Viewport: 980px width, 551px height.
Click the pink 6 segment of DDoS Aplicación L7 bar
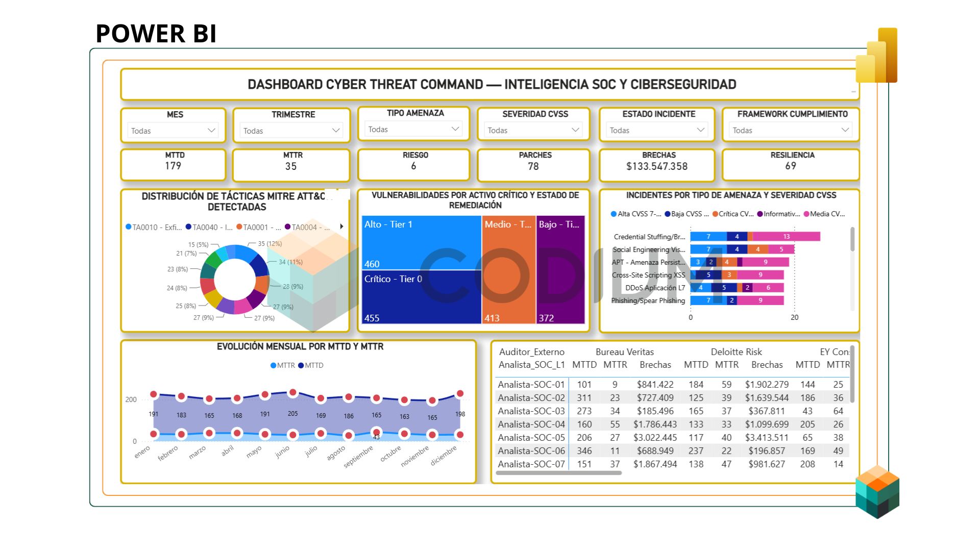coord(768,287)
